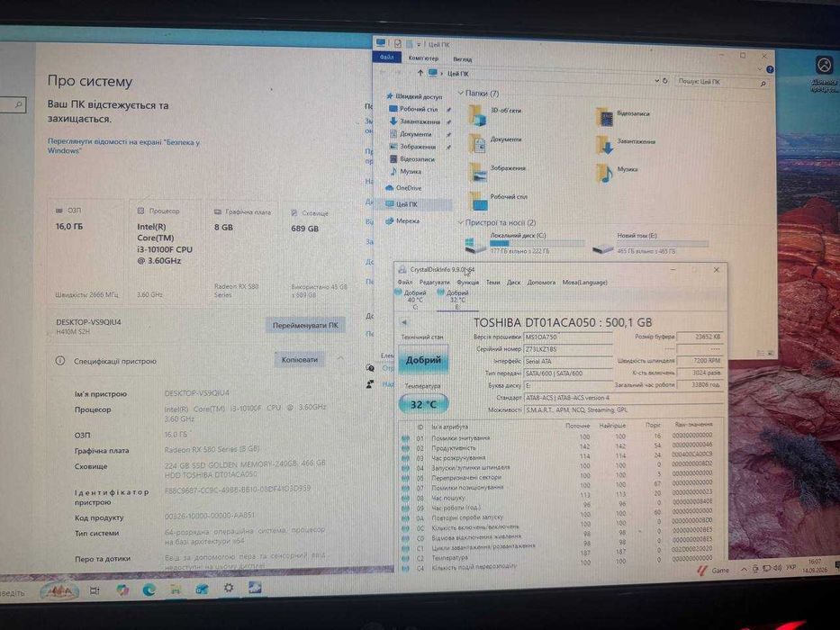
Task: Open Завантаження folder in Папки section
Action: click(625, 144)
